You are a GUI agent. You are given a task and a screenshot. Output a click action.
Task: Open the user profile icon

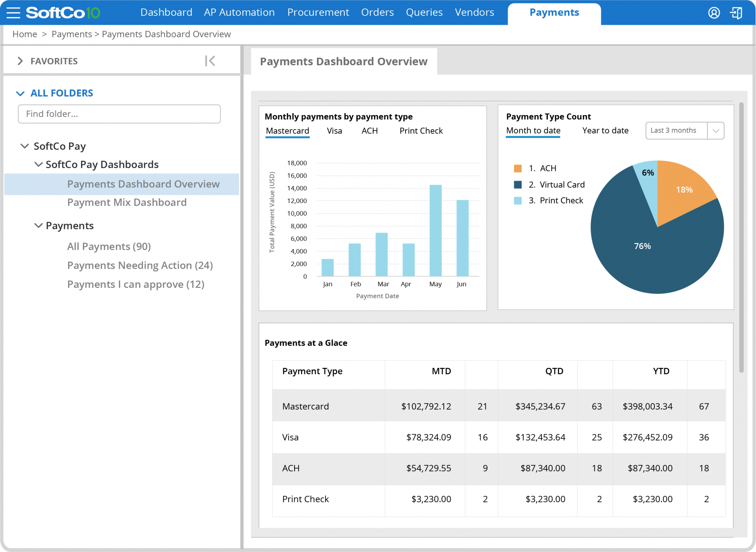[714, 12]
